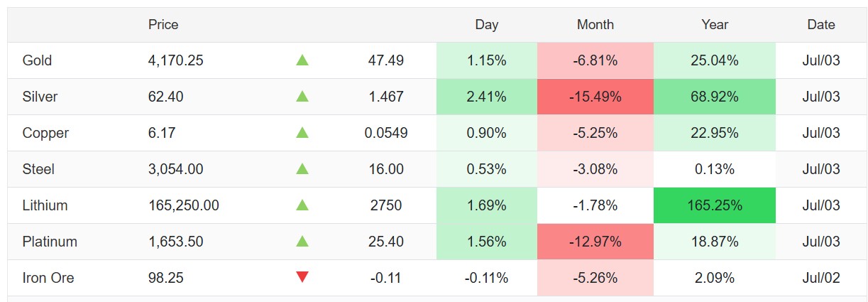868x302 pixels.
Task: Open the Silver commodity link
Action: point(40,97)
